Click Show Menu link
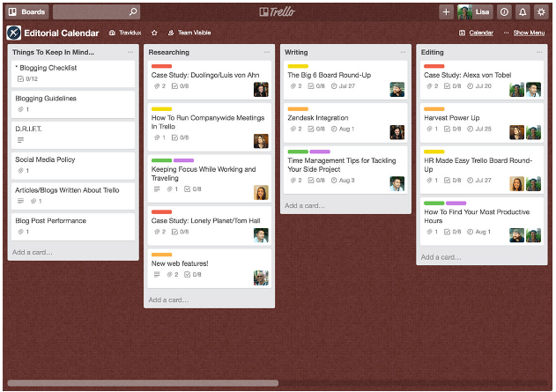Viewport: 556px width, 392px height. pos(524,33)
